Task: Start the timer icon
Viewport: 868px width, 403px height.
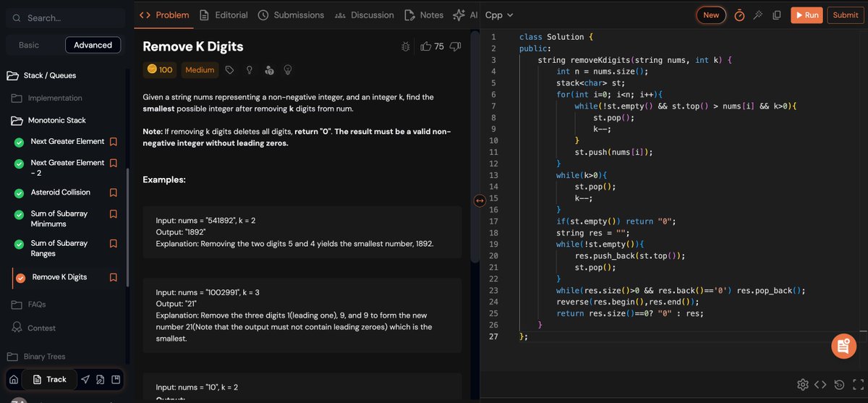Action: (x=739, y=15)
